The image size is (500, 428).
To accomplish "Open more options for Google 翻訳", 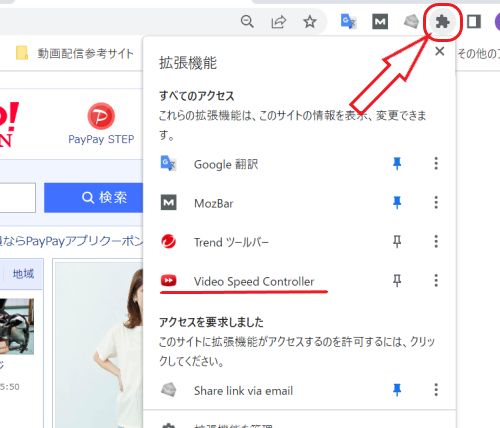I will [x=436, y=163].
